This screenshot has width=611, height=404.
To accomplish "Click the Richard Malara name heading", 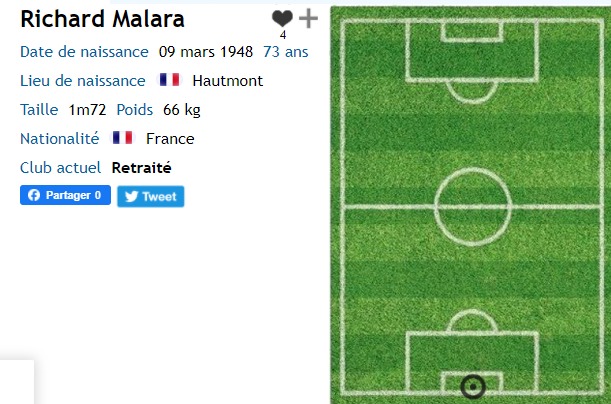I will [102, 19].
